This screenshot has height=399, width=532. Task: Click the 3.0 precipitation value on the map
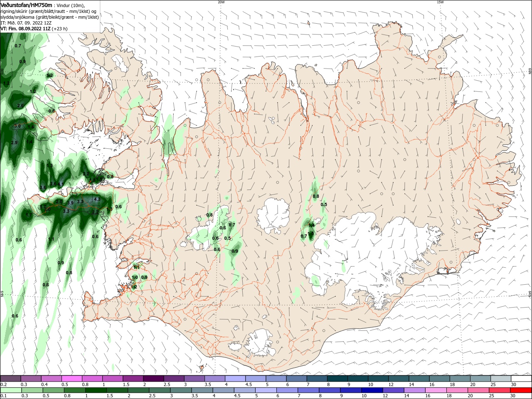(x=17, y=126)
